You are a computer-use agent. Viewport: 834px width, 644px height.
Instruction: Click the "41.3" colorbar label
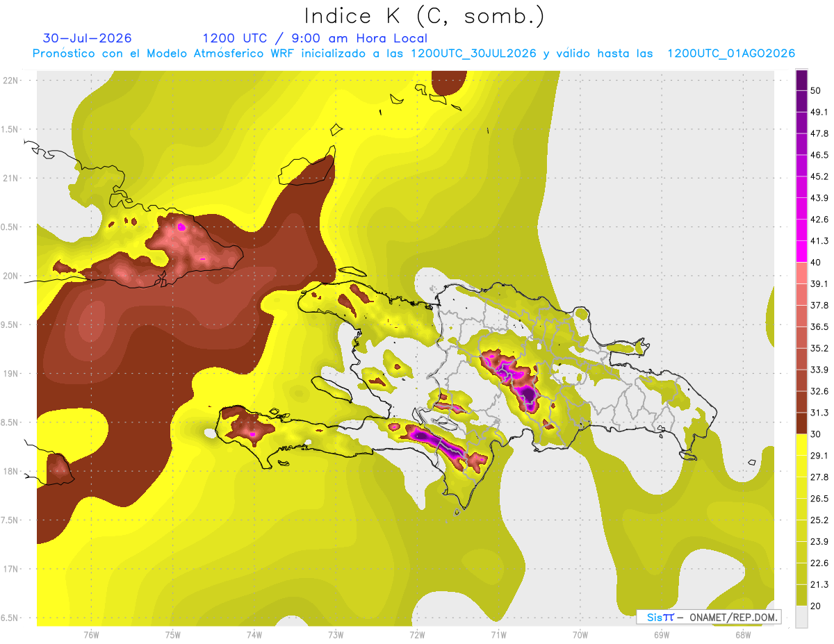819,241
